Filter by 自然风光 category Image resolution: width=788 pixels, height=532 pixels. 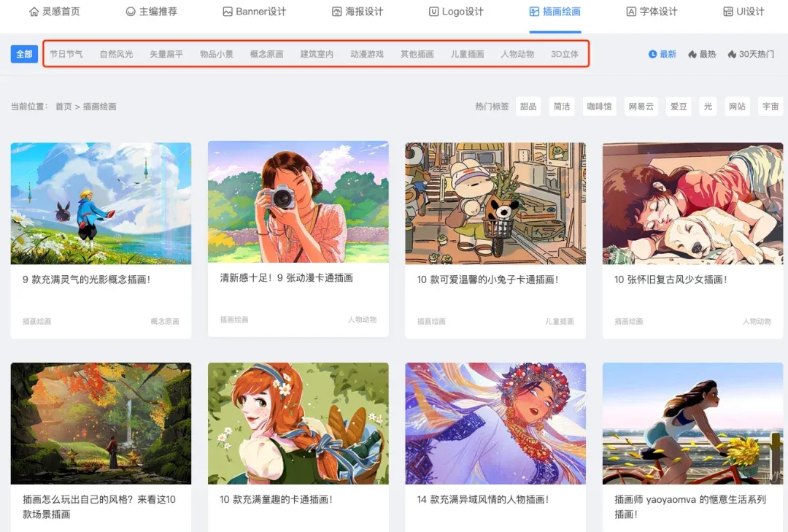(x=116, y=54)
